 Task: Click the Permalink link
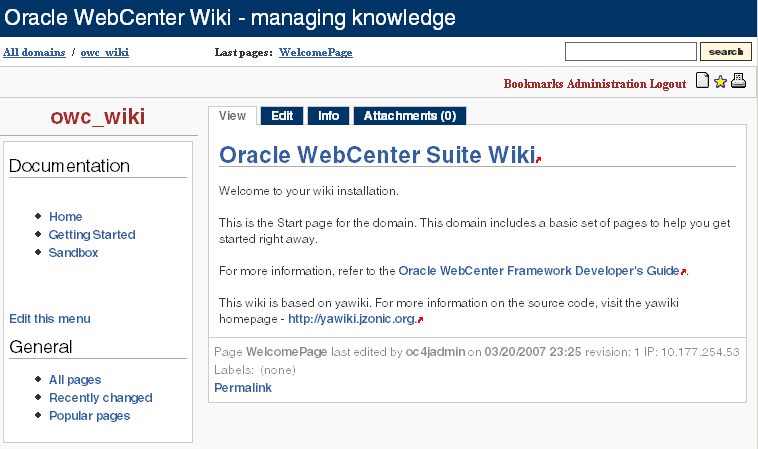pos(243,388)
